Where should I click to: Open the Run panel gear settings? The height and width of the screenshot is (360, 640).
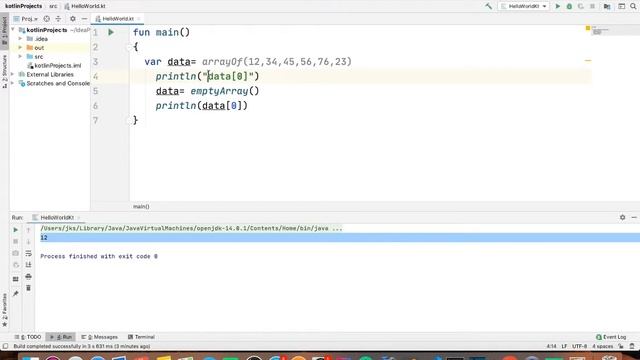coord(622,218)
